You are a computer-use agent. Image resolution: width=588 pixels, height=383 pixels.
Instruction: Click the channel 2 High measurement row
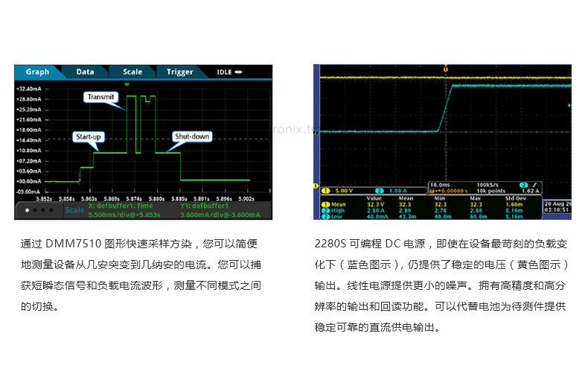pos(422,211)
